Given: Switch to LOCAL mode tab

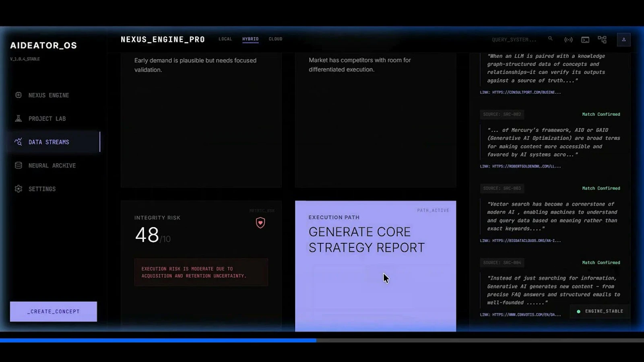Looking at the screenshot, I should pyautogui.click(x=225, y=39).
